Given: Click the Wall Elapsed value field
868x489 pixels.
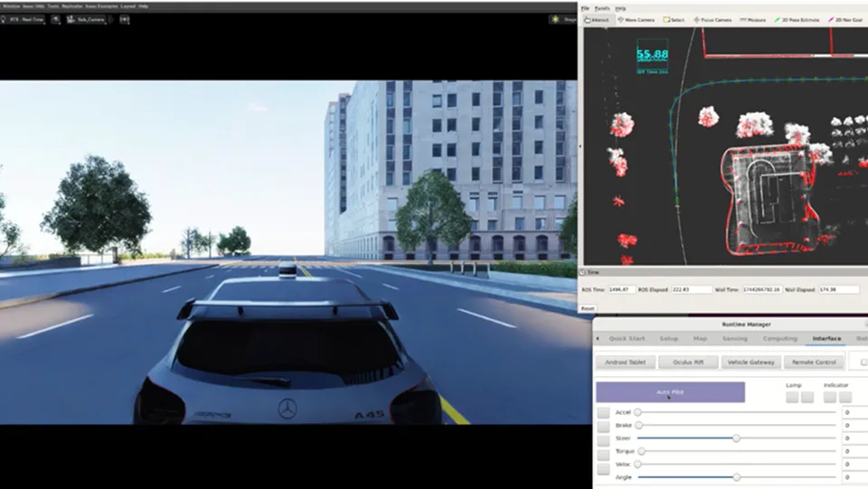Looking at the screenshot, I should point(839,289).
